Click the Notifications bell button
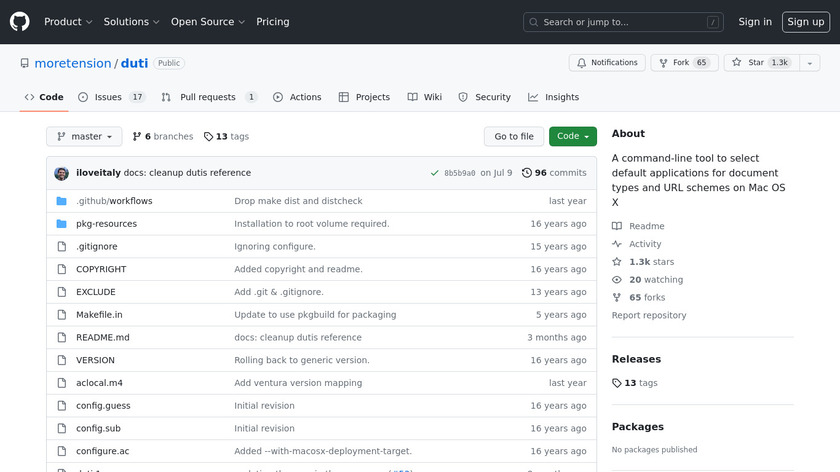 [607, 63]
